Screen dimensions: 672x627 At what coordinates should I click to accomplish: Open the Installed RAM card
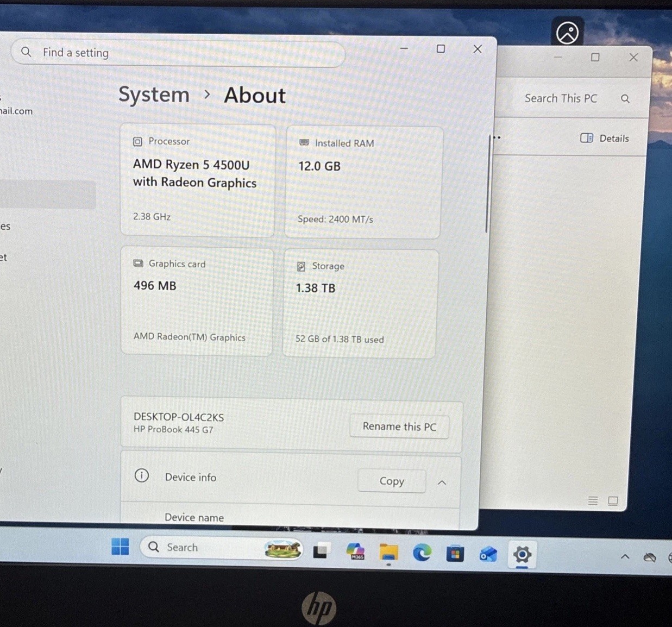pyautogui.click(x=364, y=183)
